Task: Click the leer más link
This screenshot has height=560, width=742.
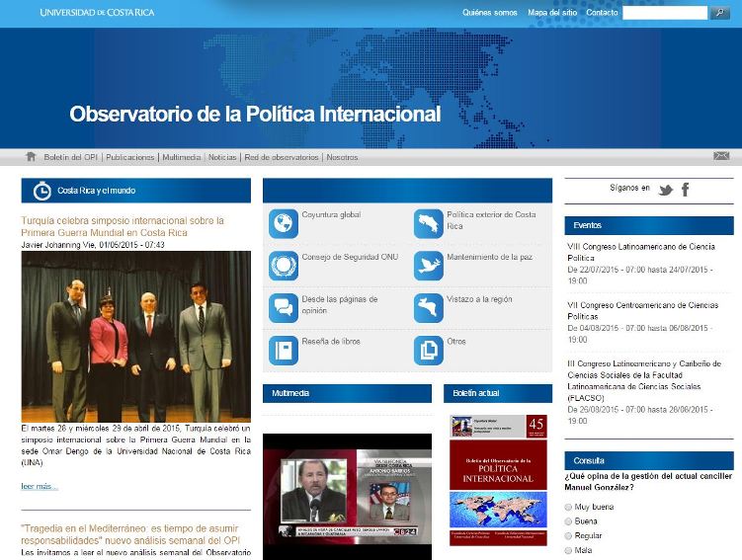Action: pos(40,486)
